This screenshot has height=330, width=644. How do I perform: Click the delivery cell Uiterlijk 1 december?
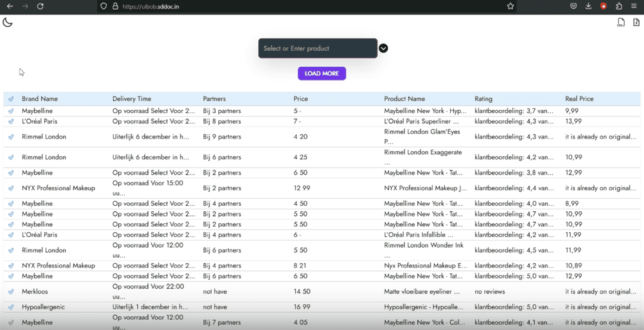click(x=150, y=307)
